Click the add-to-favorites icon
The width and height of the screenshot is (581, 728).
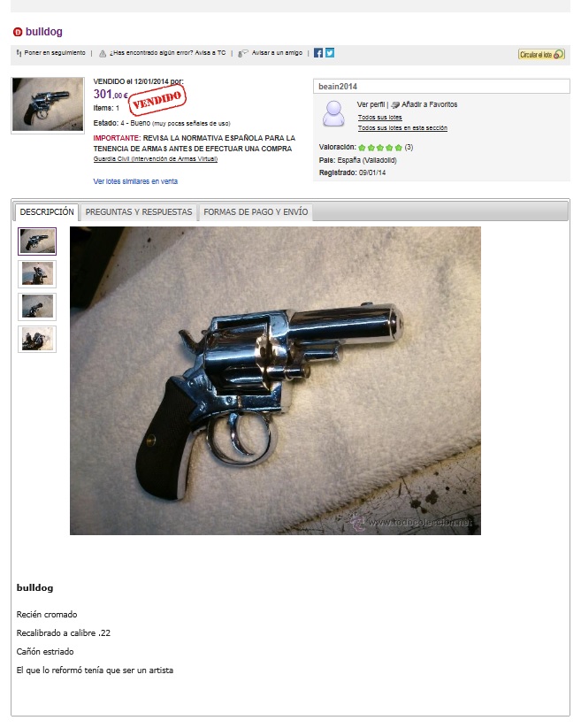pos(395,105)
